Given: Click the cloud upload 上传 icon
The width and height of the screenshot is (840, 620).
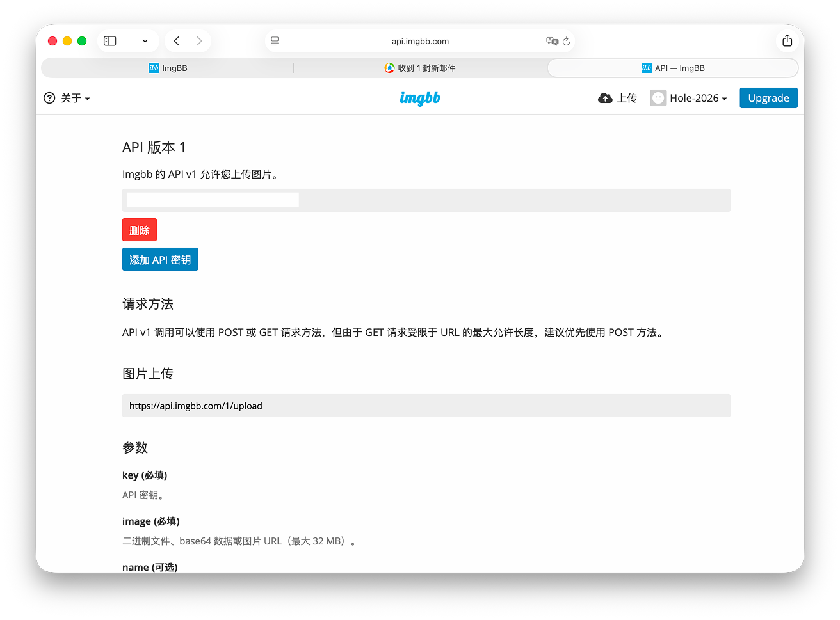Looking at the screenshot, I should click(605, 98).
